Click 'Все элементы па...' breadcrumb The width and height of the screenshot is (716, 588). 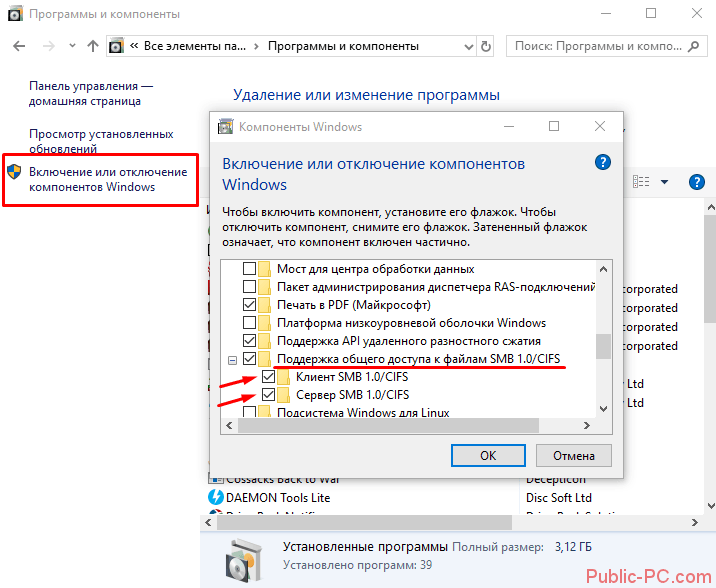tap(195, 46)
